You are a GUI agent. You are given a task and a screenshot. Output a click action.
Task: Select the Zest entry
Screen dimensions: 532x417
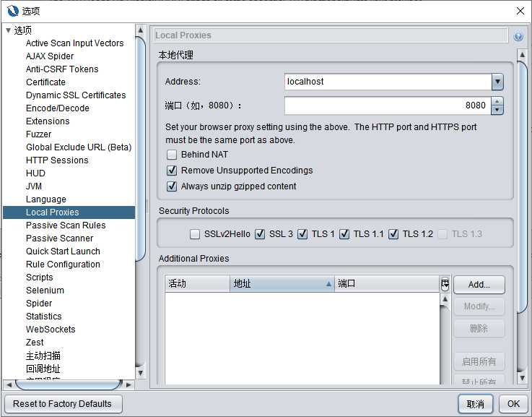[x=35, y=343]
